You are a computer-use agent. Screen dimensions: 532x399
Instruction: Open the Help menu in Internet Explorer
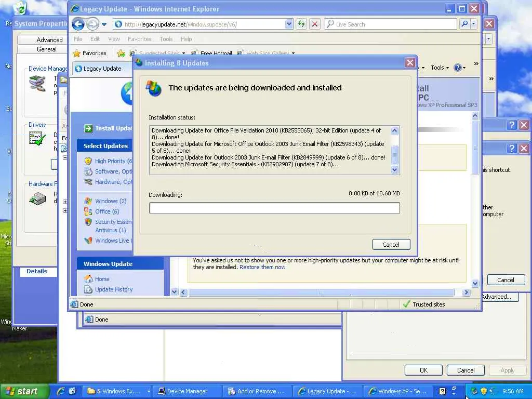point(187,39)
